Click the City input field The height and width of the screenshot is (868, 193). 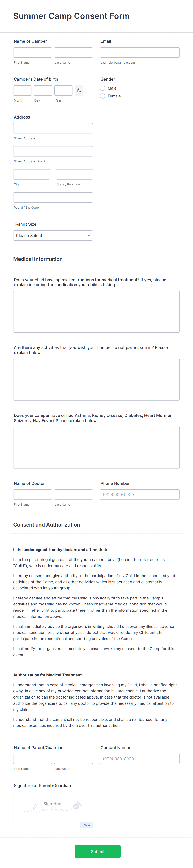click(32, 174)
